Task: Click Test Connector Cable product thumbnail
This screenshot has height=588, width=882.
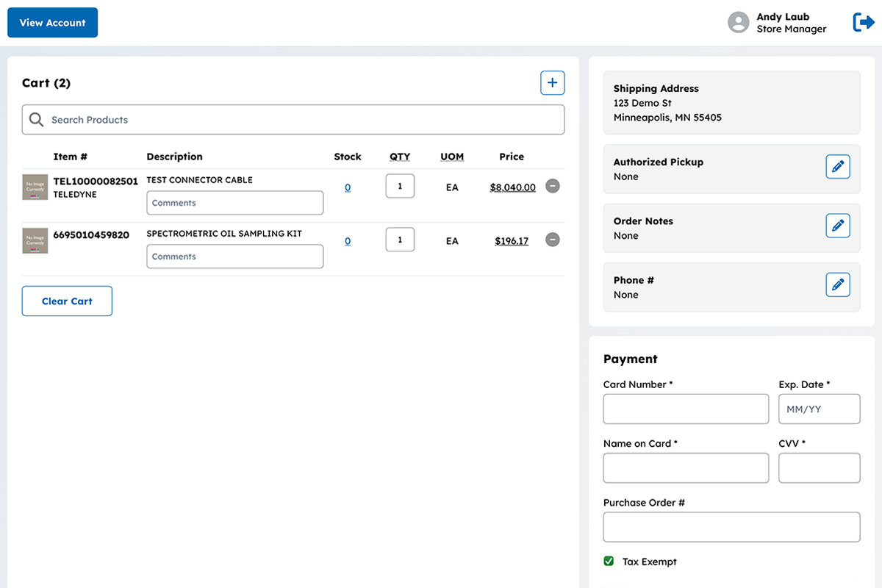Action: [35, 187]
